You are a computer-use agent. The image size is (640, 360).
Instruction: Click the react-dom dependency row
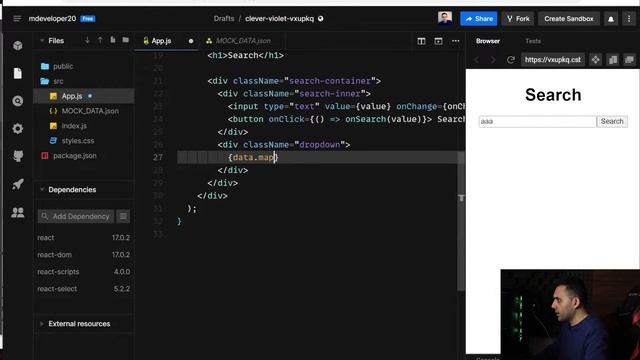click(84, 255)
